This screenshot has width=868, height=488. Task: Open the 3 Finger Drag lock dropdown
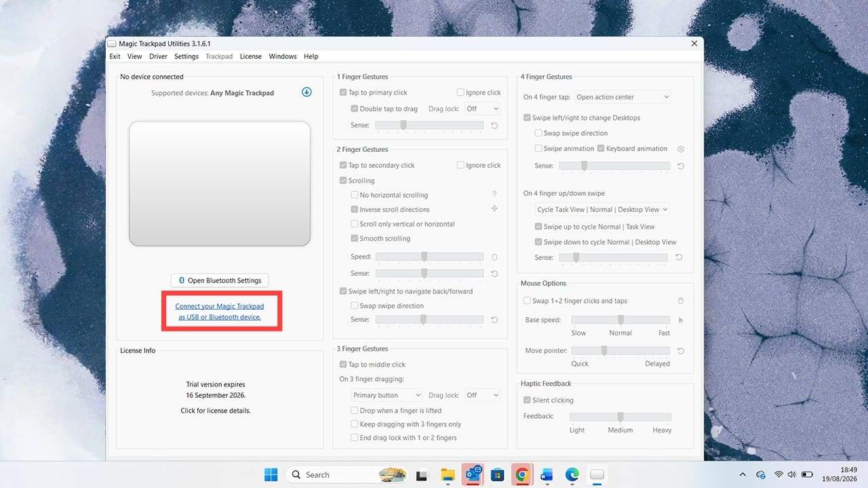482,395
